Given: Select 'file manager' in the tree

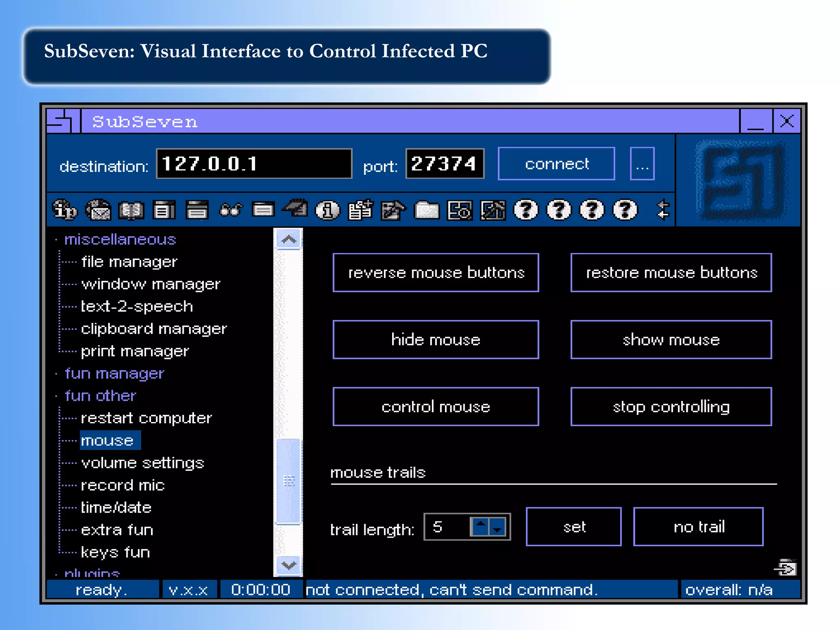Looking at the screenshot, I should pos(129,262).
